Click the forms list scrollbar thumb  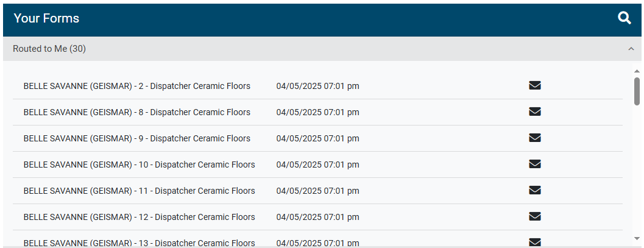coord(637,91)
